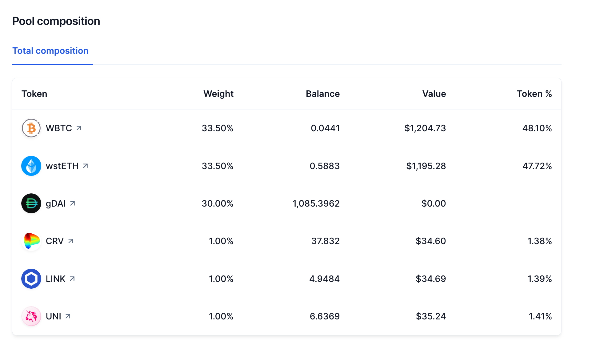Select the Total composition tab
The height and width of the screenshot is (364, 592).
pyautogui.click(x=50, y=51)
